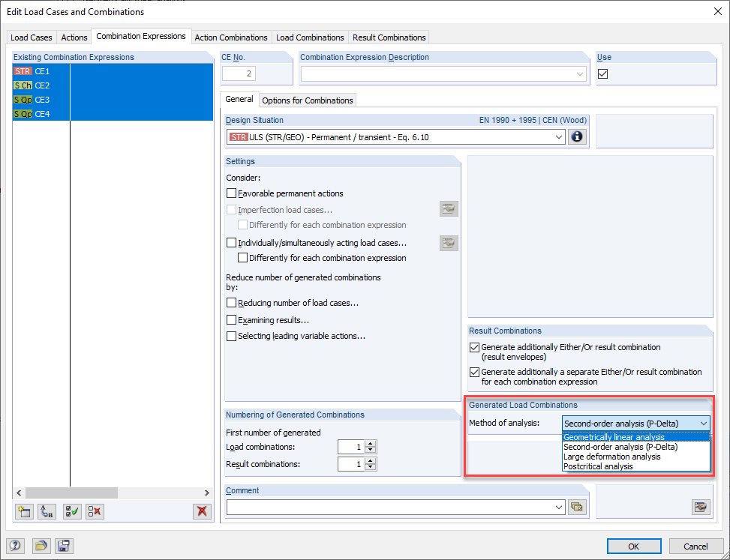
Task: Open the comment library icon
Action: [577, 508]
